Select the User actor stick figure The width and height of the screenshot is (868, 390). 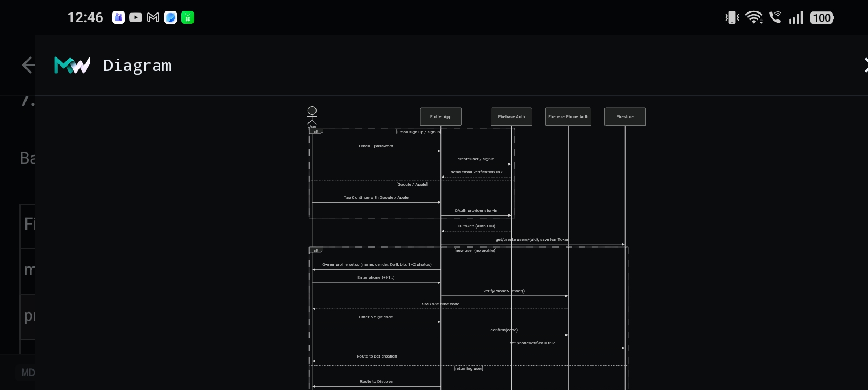(x=312, y=116)
